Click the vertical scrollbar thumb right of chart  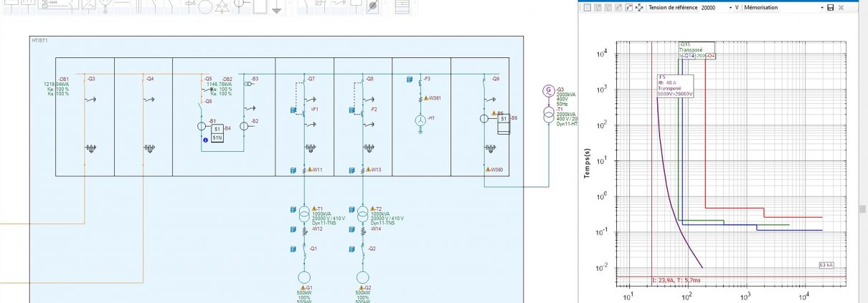click(x=863, y=209)
